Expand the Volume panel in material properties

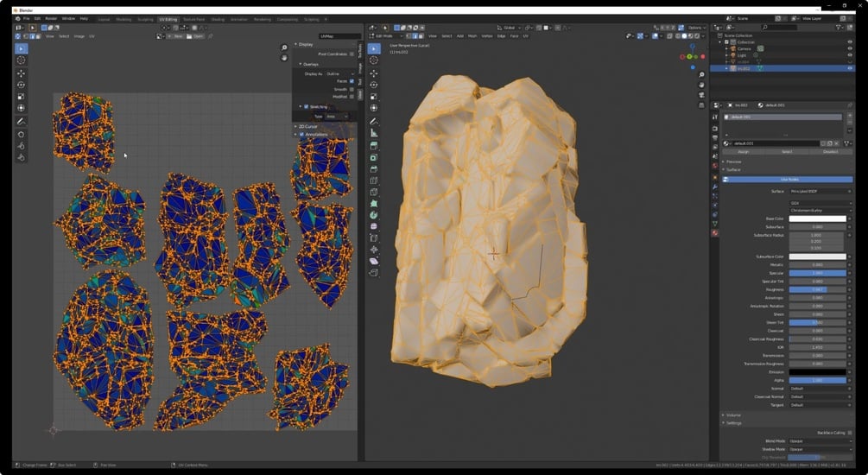pos(733,415)
